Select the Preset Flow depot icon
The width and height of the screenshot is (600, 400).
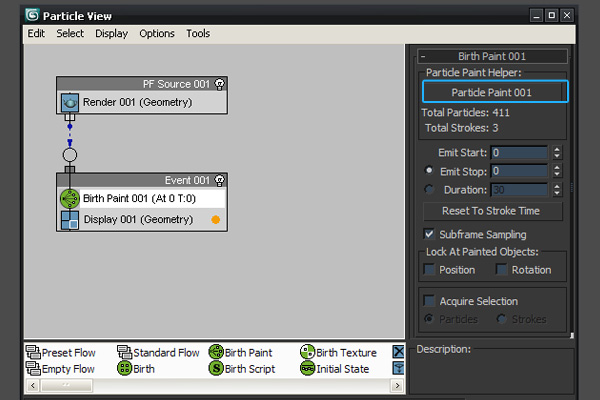(x=33, y=353)
